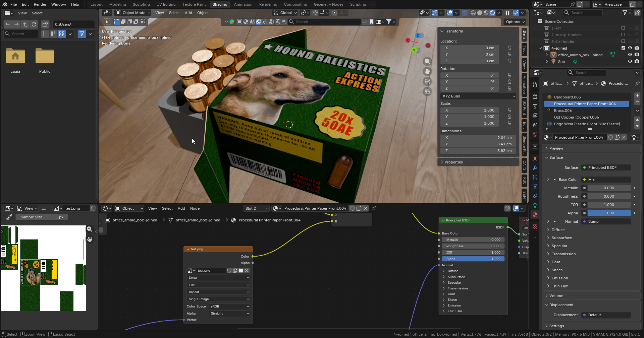This screenshot has height=338, width=644.
Task: Go to parent directory in file browser
Action: coord(25,24)
